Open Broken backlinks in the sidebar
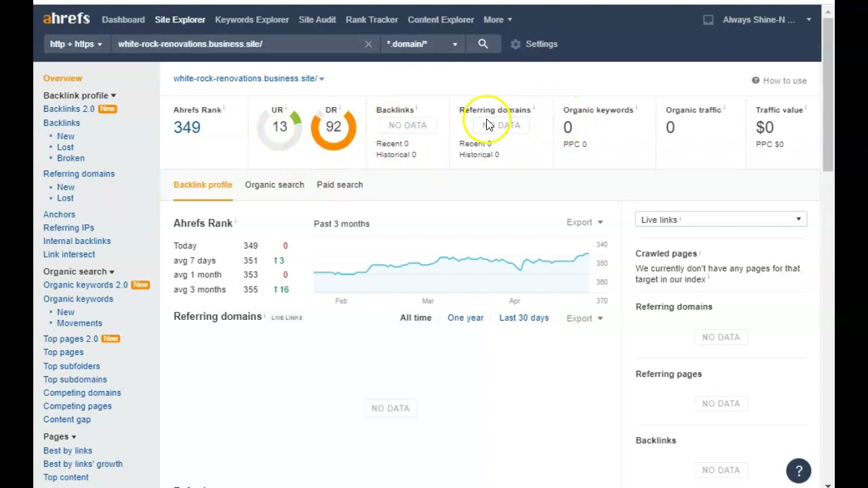This screenshot has height=488, width=868. pyautogui.click(x=71, y=158)
